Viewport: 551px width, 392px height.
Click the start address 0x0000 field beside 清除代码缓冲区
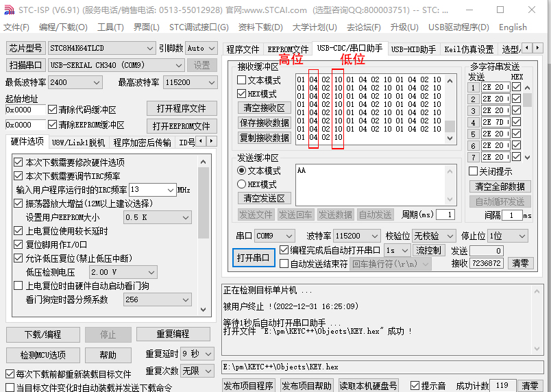pos(25,110)
